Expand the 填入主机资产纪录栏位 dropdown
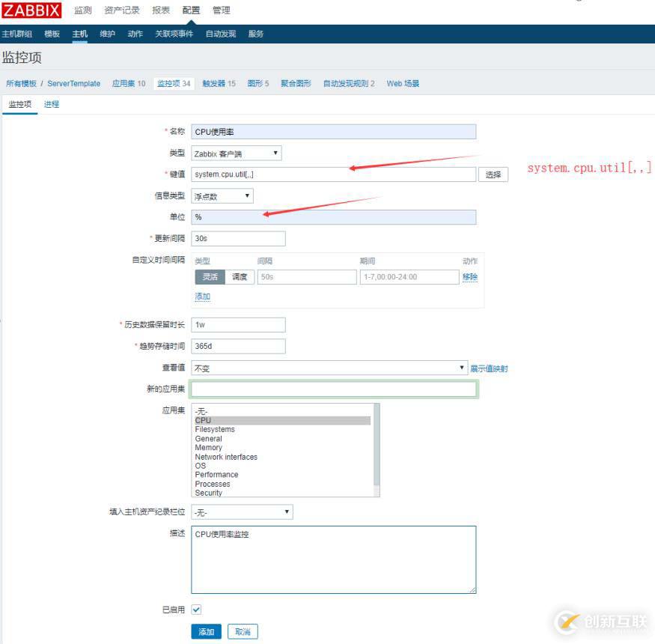 (242, 512)
